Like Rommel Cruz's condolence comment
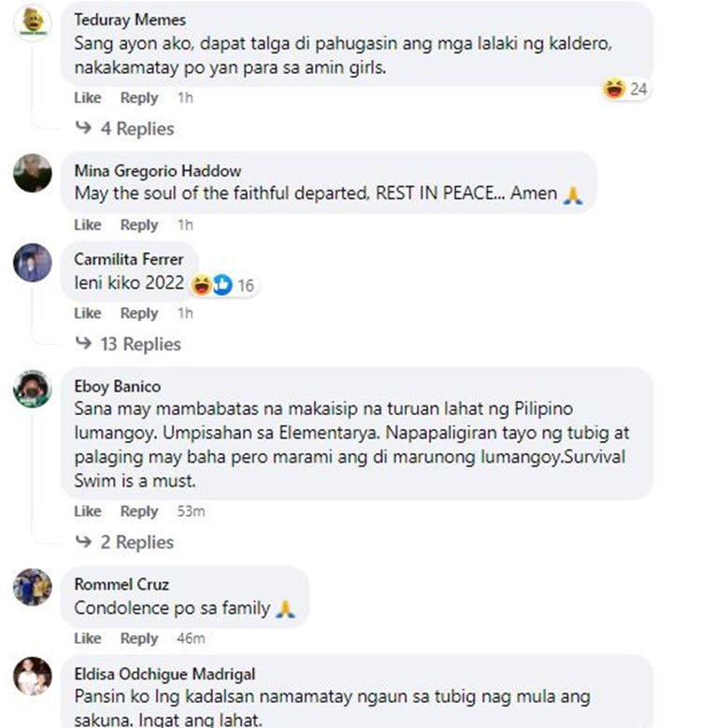This screenshot has width=701, height=728. click(88, 638)
